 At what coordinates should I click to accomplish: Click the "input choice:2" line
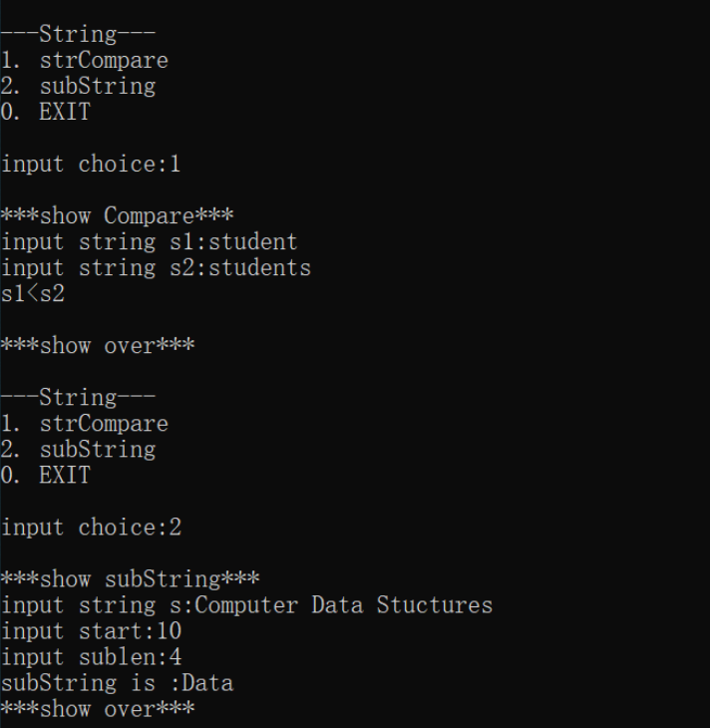point(91,527)
